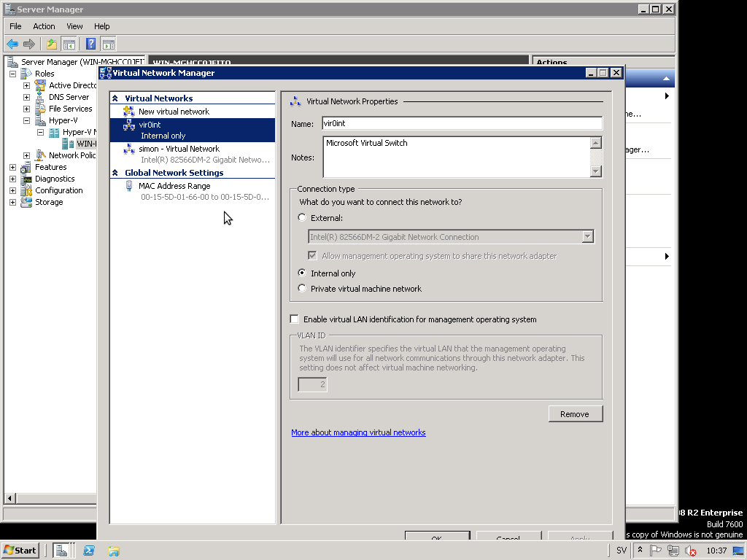The height and width of the screenshot is (560, 747).
Task: Collapse the Virtual Networks section
Action: click(x=115, y=98)
